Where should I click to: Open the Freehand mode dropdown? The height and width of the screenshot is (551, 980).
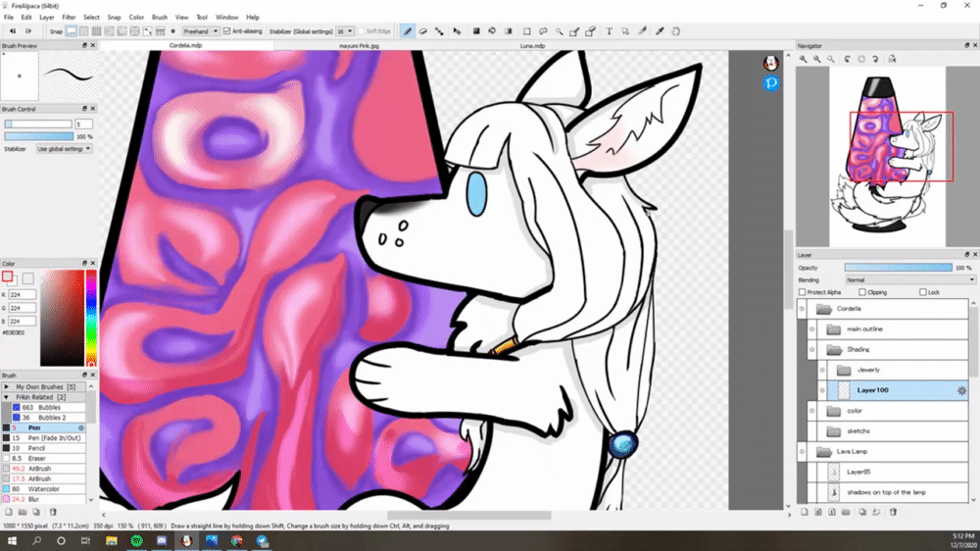pyautogui.click(x=201, y=31)
